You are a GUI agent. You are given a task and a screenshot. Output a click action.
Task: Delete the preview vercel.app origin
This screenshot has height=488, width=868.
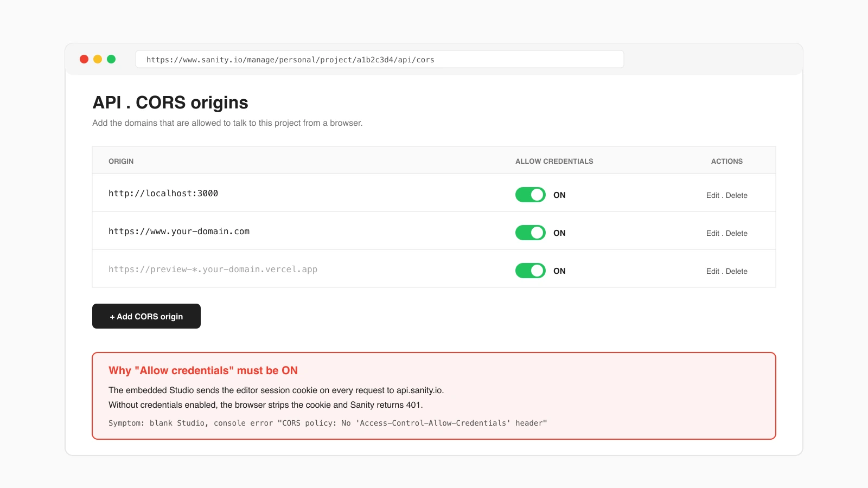coord(736,271)
